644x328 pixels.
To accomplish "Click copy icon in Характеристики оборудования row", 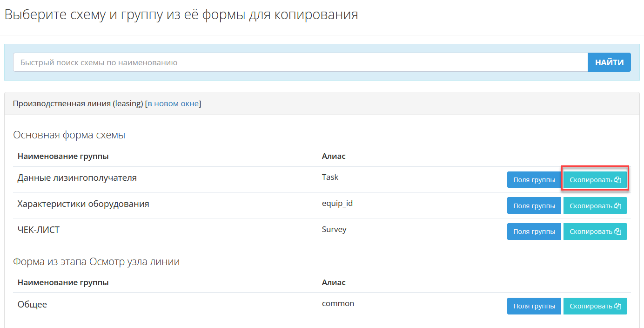I will tap(618, 205).
